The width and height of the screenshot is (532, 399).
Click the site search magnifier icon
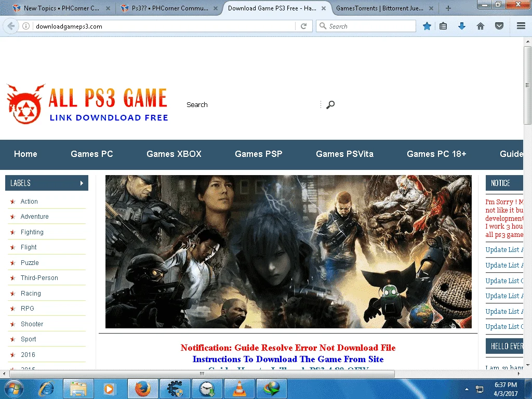tap(330, 105)
